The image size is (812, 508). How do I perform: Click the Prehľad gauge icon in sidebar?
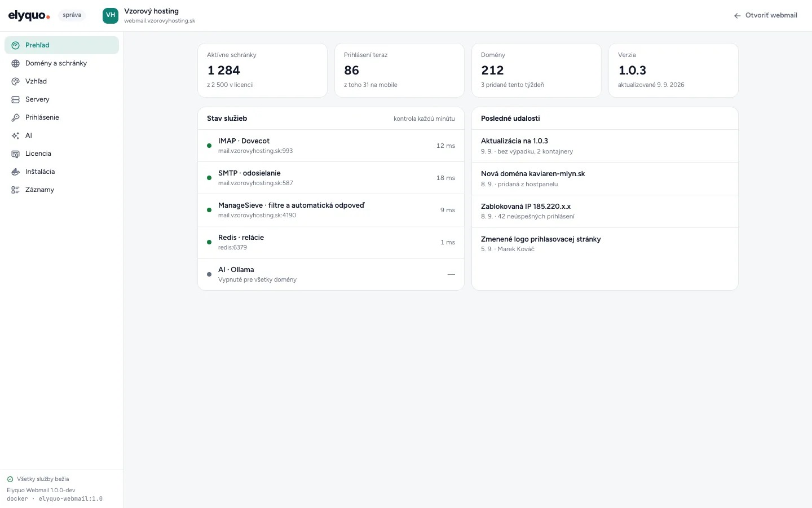(16, 45)
